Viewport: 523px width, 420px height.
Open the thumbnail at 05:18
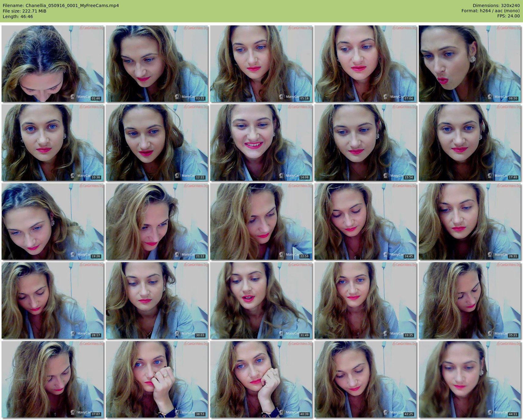pos(261,64)
